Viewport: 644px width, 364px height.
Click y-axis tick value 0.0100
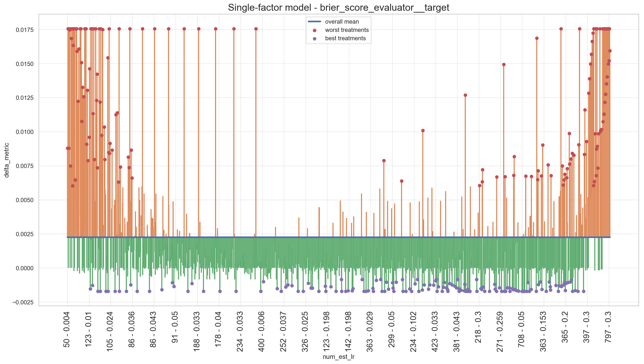(x=25, y=132)
